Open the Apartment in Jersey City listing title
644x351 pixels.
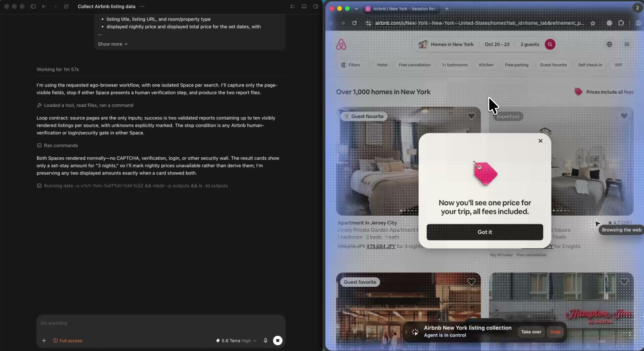pyautogui.click(x=367, y=223)
